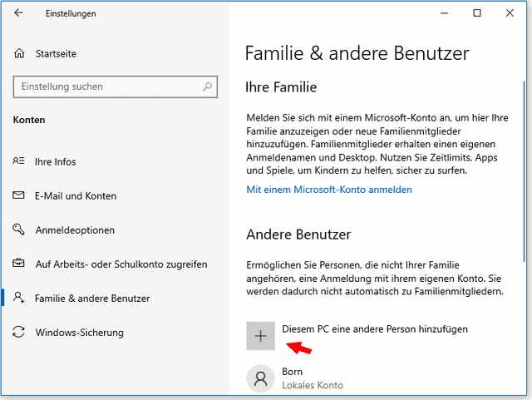The height and width of the screenshot is (400, 532).
Task: Click the Ihre Infos person-card icon
Action: coord(19,161)
